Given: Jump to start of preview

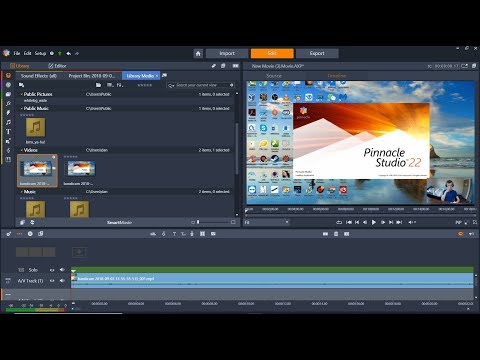Looking at the screenshot, I should (x=349, y=222).
